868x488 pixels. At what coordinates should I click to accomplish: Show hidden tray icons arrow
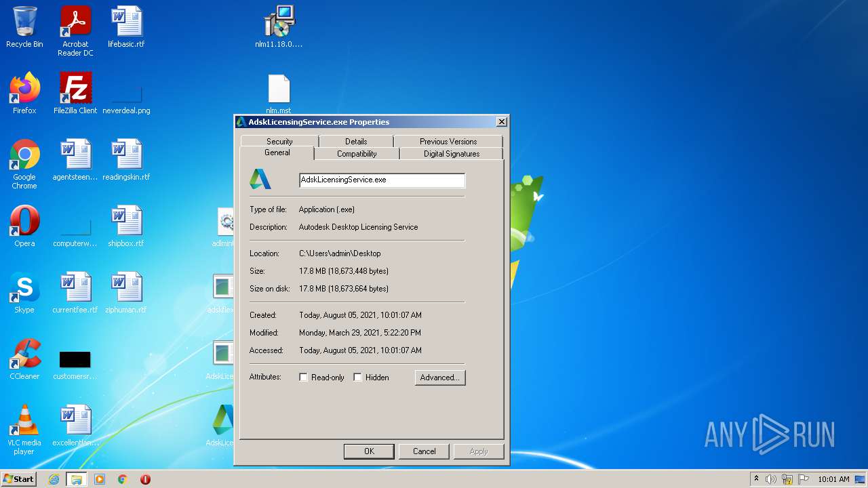[x=756, y=479]
